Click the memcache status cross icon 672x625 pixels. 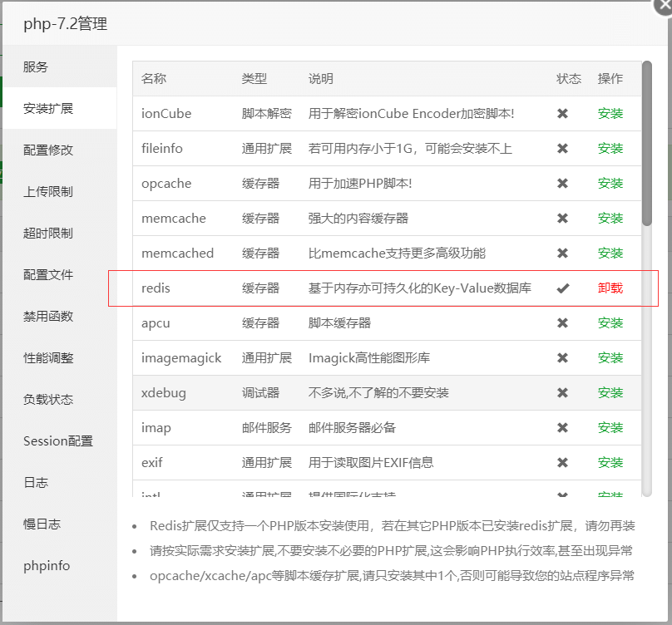(562, 219)
